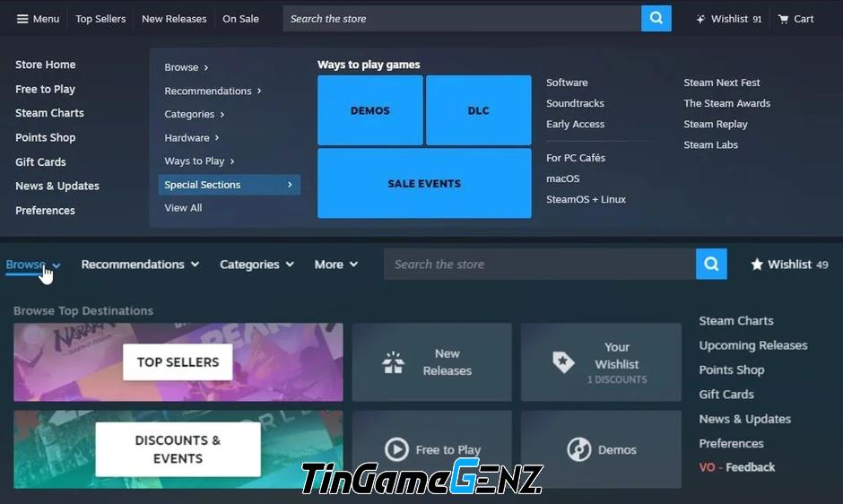Open Wishlist 49 in lower nav

789,264
